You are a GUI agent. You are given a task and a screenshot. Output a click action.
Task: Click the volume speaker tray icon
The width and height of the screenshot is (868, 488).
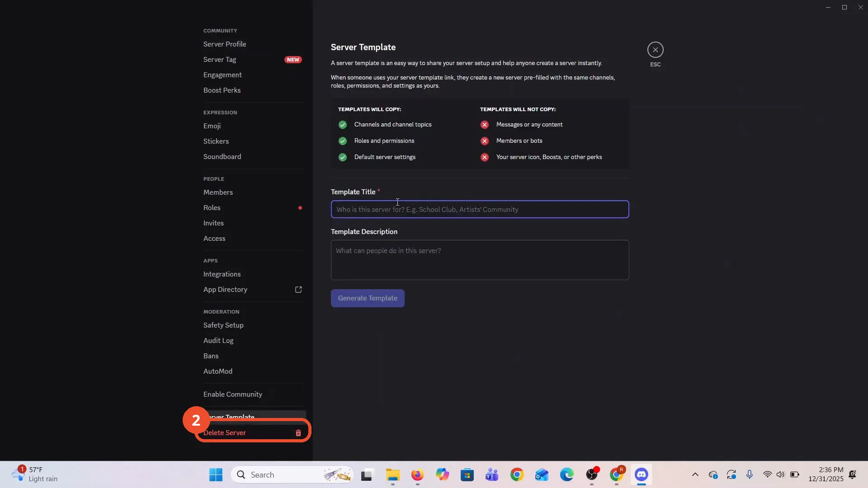(x=781, y=474)
